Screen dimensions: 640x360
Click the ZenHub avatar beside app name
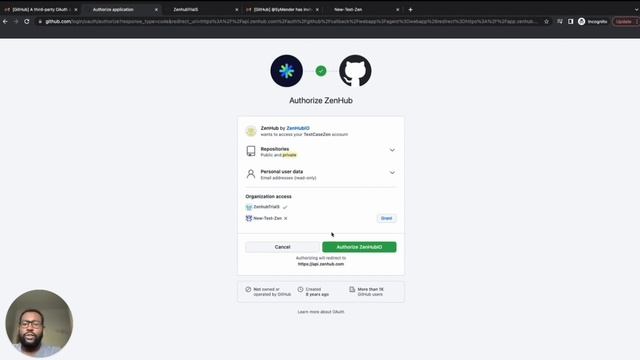(x=251, y=131)
